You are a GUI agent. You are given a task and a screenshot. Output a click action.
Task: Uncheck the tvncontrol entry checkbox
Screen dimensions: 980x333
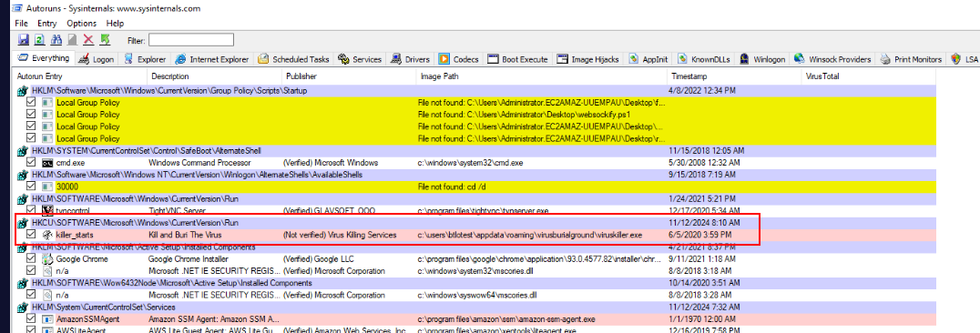31,210
